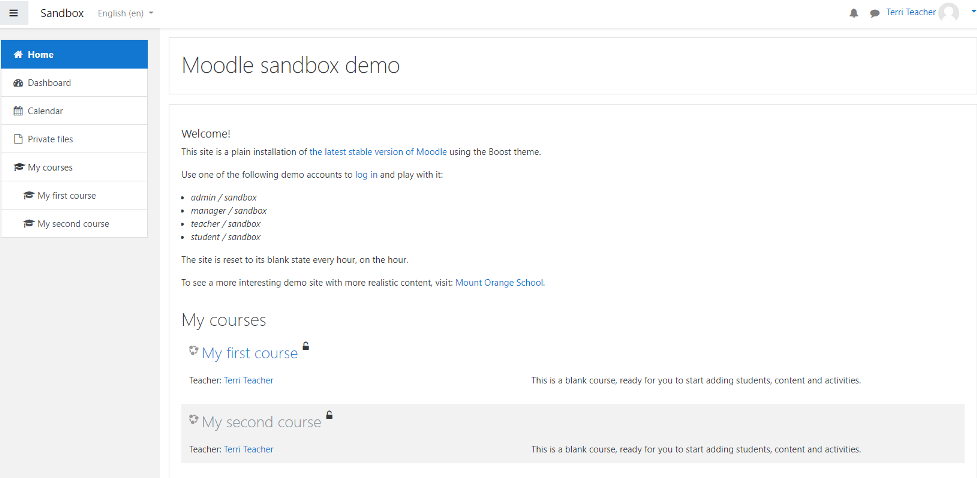Viewport: 977px width, 478px height.
Task: Click the unlock icon next to My first course
Action: pyautogui.click(x=305, y=346)
